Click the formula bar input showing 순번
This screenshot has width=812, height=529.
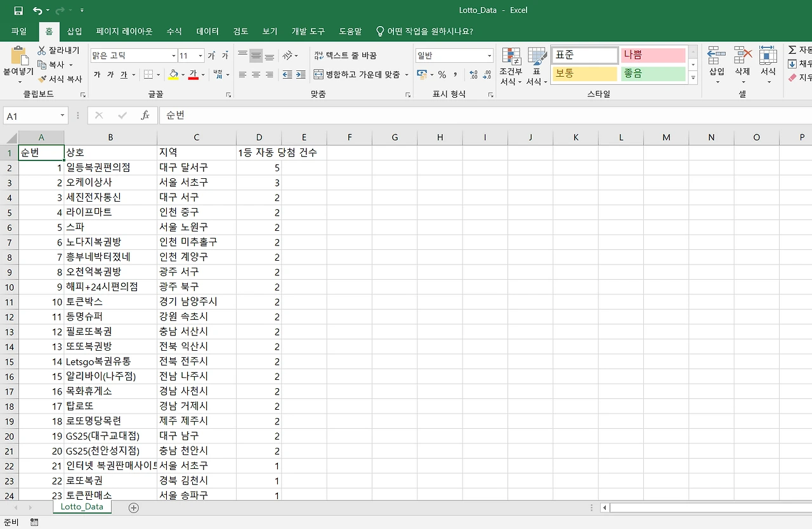pos(485,115)
